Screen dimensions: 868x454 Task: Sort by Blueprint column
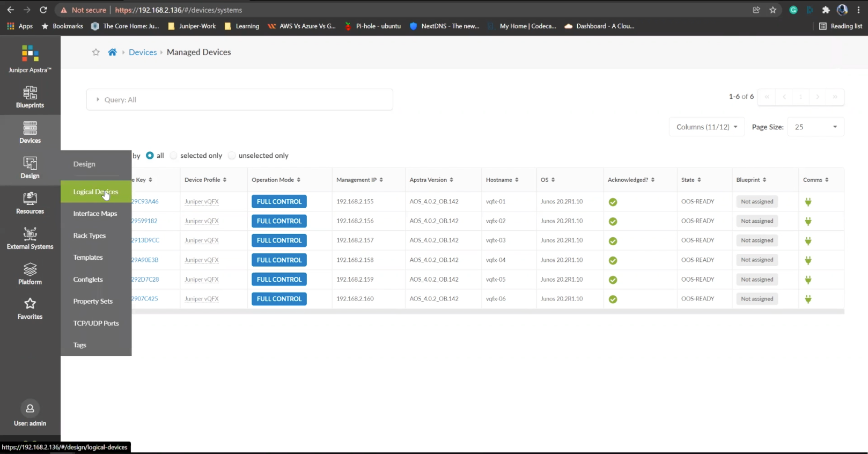(751, 180)
